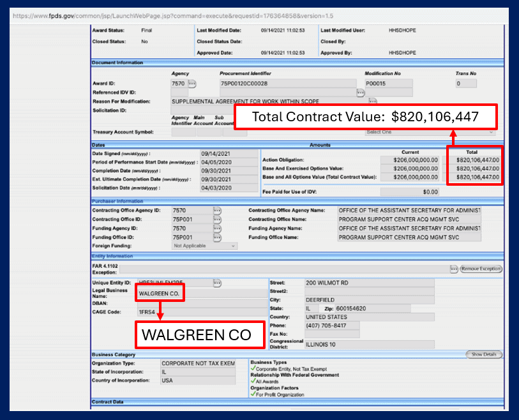Click the Congressional District field ILLINOIS 10
The width and height of the screenshot is (519, 420).
point(370,345)
